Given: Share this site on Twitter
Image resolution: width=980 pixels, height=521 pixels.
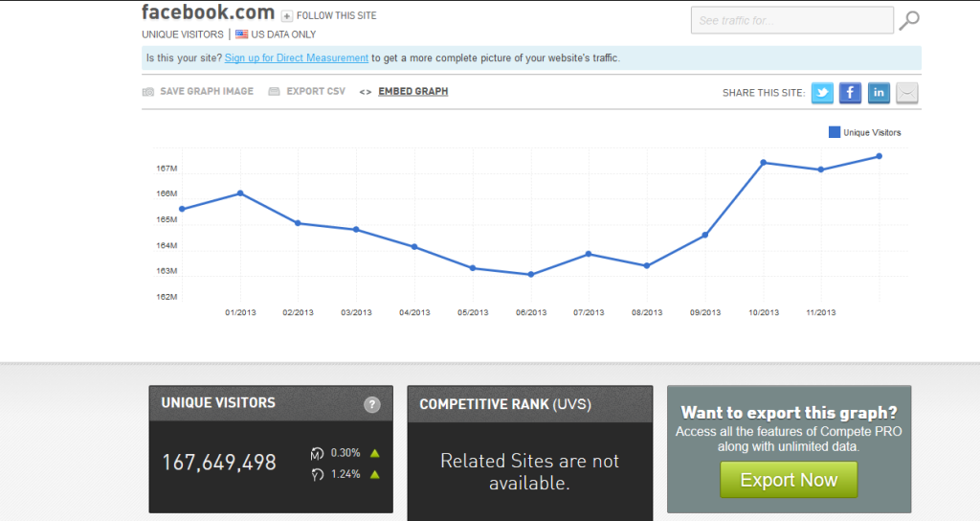Looking at the screenshot, I should pos(822,93).
